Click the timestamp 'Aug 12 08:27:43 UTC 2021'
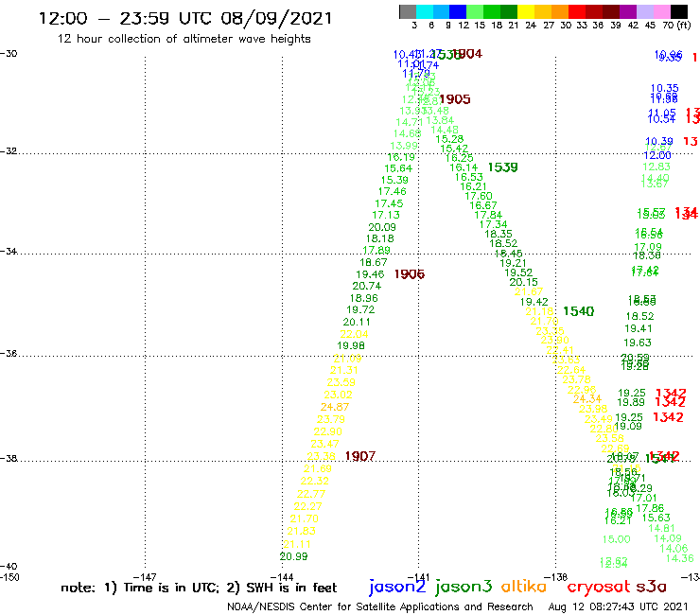This screenshot has width=700, height=615. 618,606
